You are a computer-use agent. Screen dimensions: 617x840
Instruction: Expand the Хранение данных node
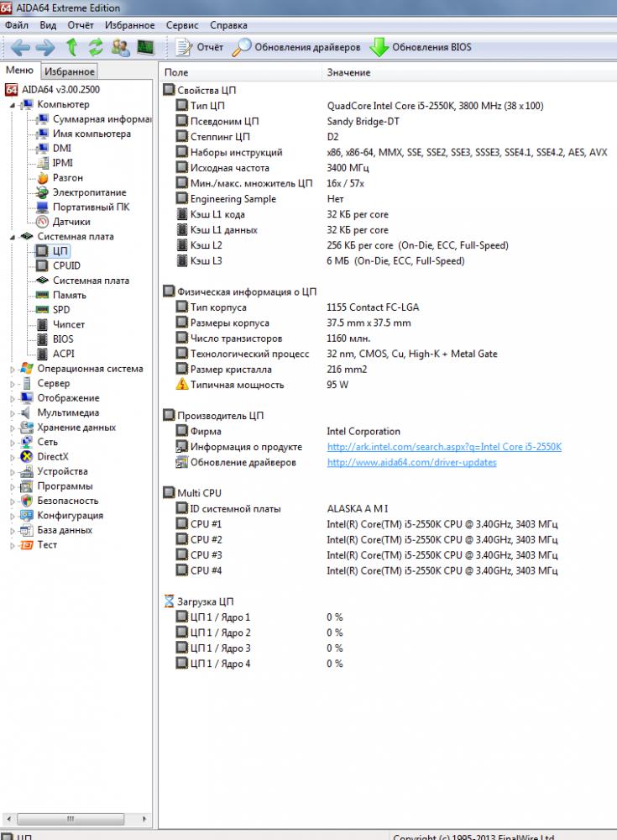(13, 428)
